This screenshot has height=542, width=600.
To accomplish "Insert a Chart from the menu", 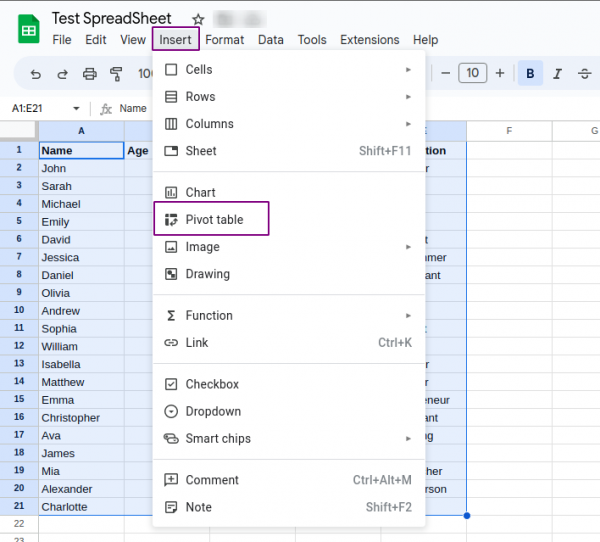I will click(289, 193).
